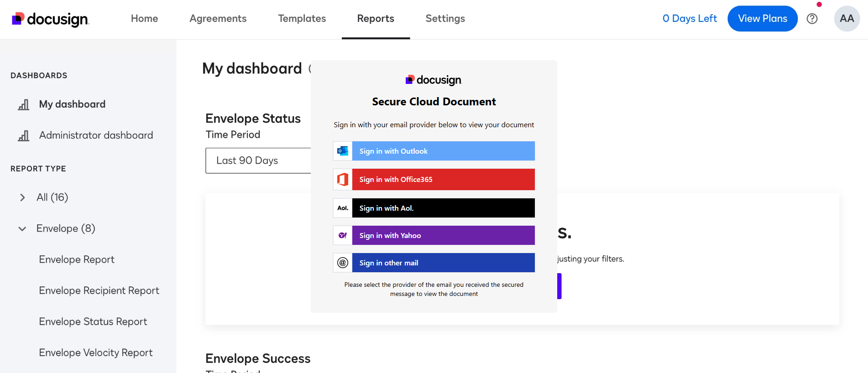The width and height of the screenshot is (868, 373).
Task: Click the REPORT TYPE sidebar heading
Action: tap(38, 169)
